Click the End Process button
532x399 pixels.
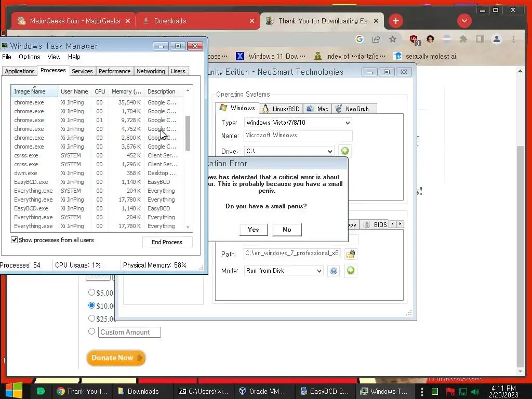click(x=167, y=242)
